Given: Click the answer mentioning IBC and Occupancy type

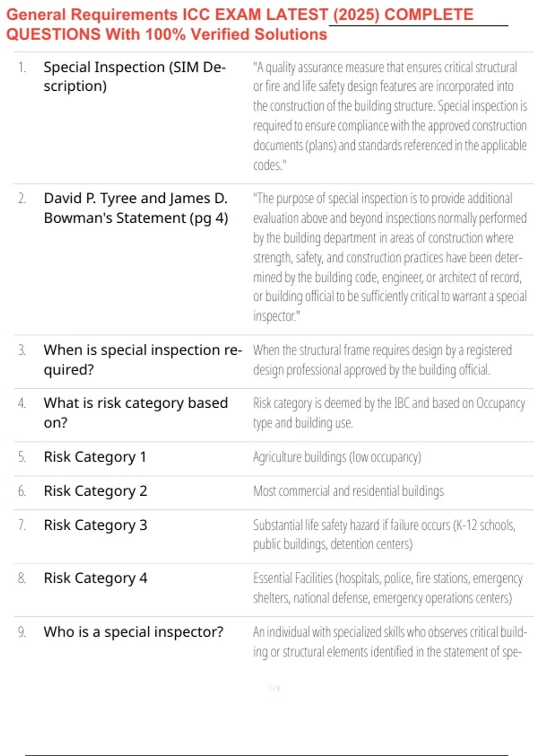Looking at the screenshot, I should 388,413.
